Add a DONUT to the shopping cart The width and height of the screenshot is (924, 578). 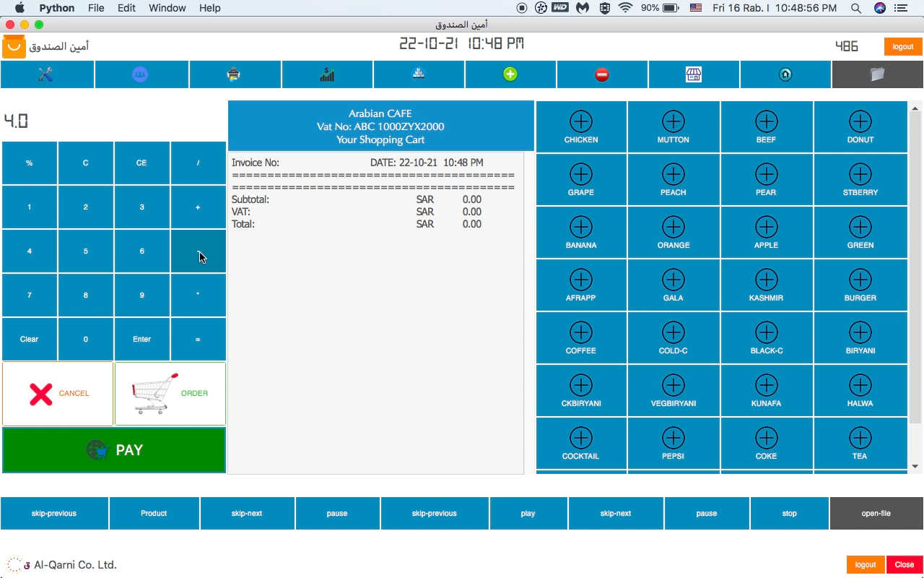[860, 126]
